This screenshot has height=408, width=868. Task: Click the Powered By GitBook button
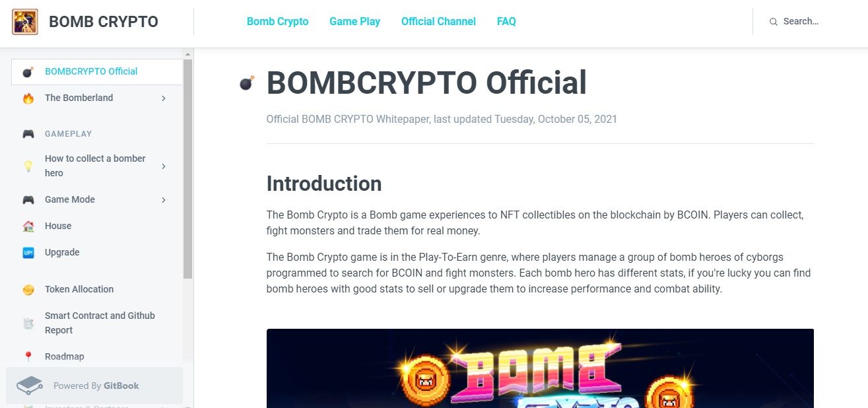click(x=94, y=386)
